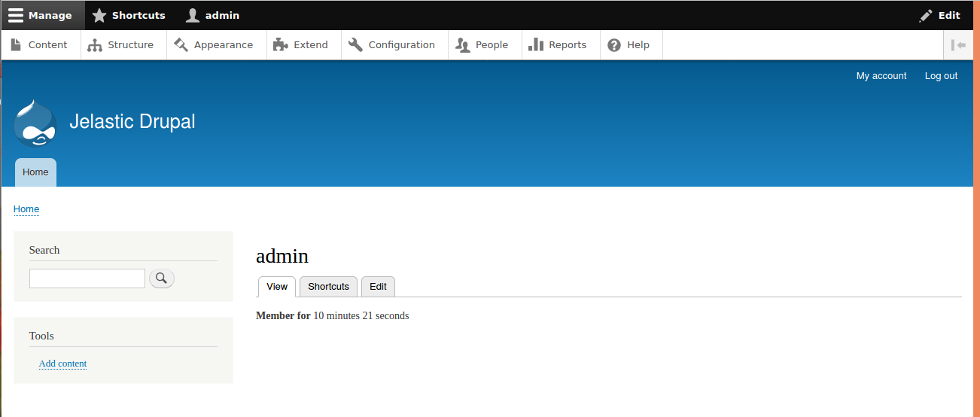Switch to the Shortcuts tab under admin
The width and height of the screenshot is (980, 417).
pos(328,287)
